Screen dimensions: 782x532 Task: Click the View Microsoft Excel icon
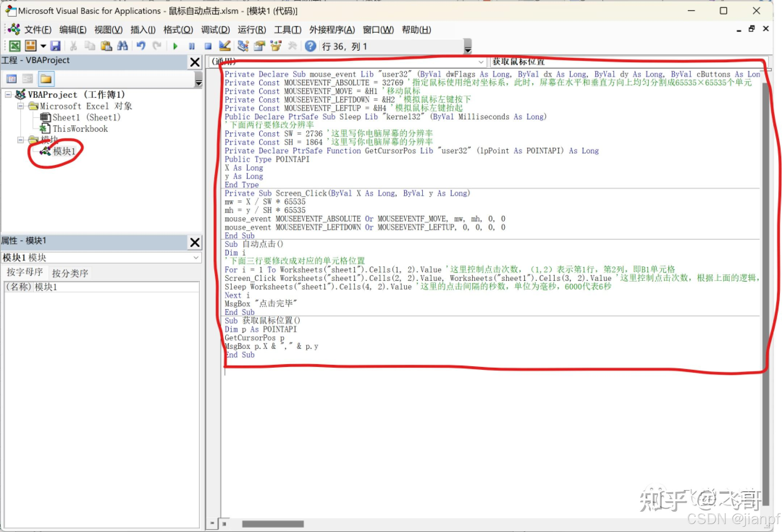[14, 46]
